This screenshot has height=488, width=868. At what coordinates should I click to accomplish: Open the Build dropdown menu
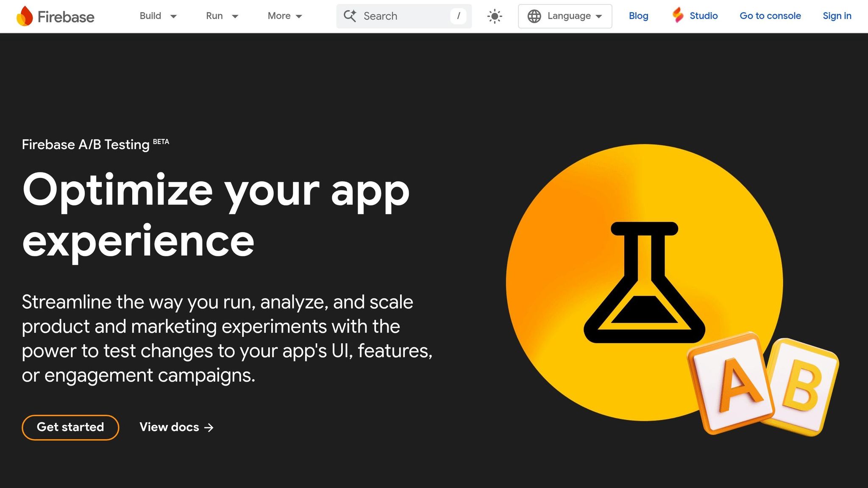[x=158, y=16]
